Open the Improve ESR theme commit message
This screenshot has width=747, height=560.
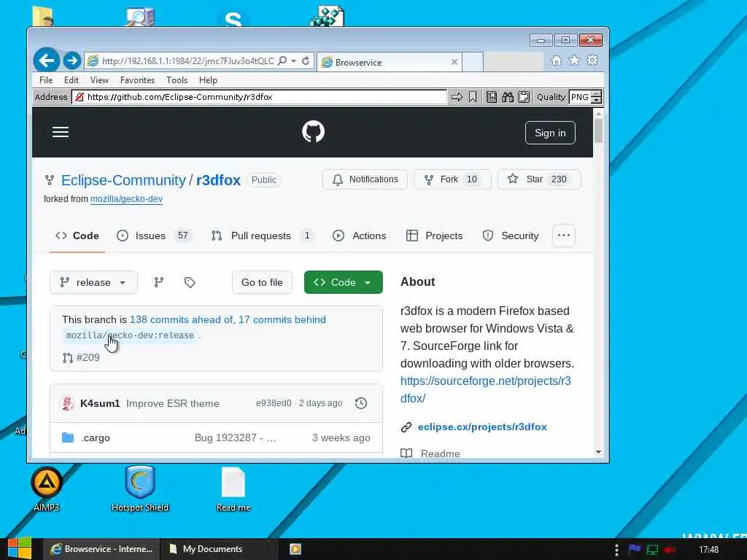click(x=172, y=403)
